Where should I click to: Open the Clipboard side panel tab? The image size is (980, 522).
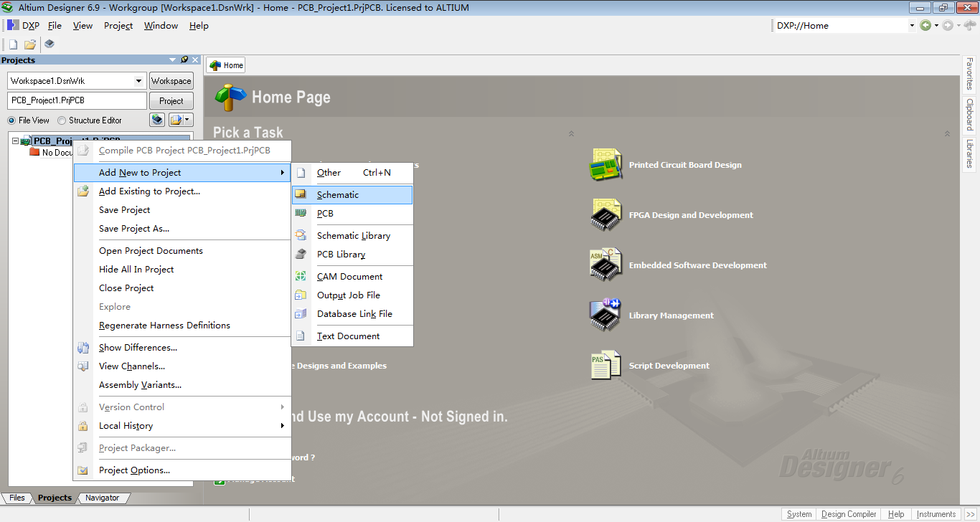tap(969, 114)
